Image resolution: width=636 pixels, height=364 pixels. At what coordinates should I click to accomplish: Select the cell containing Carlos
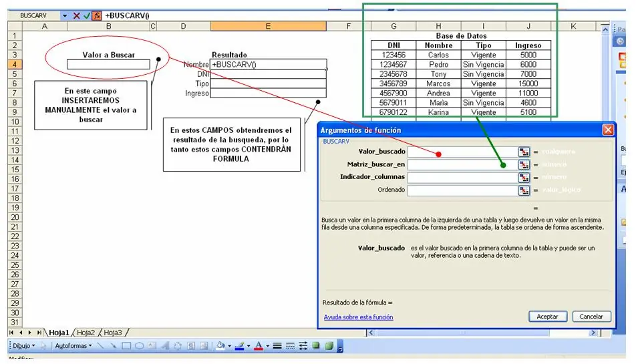point(438,55)
